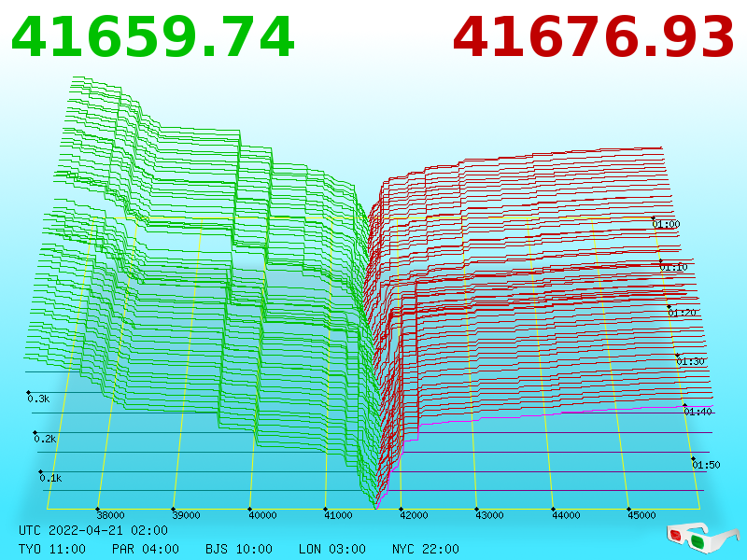Click the 45000 price axis label

pyautogui.click(x=641, y=515)
